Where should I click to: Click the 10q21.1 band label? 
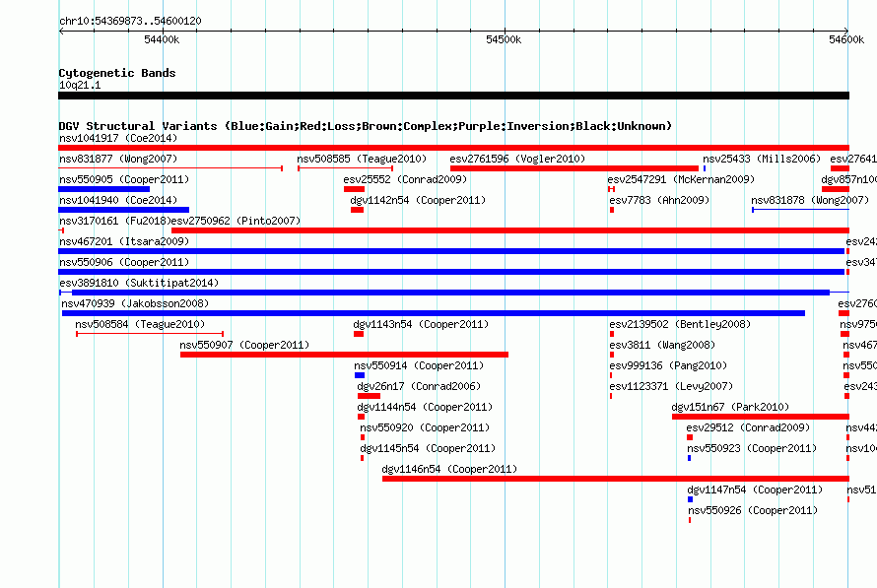click(x=80, y=85)
